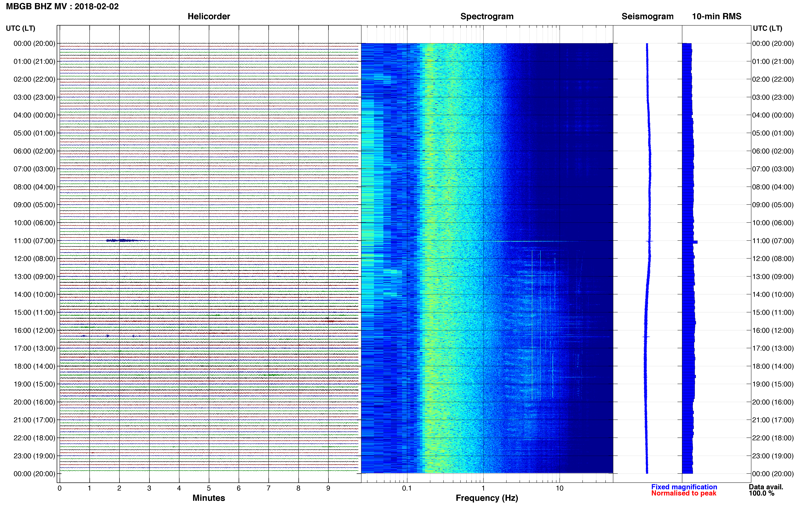
Task: Click tick "8" on the Minutes axis
Action: (x=298, y=488)
